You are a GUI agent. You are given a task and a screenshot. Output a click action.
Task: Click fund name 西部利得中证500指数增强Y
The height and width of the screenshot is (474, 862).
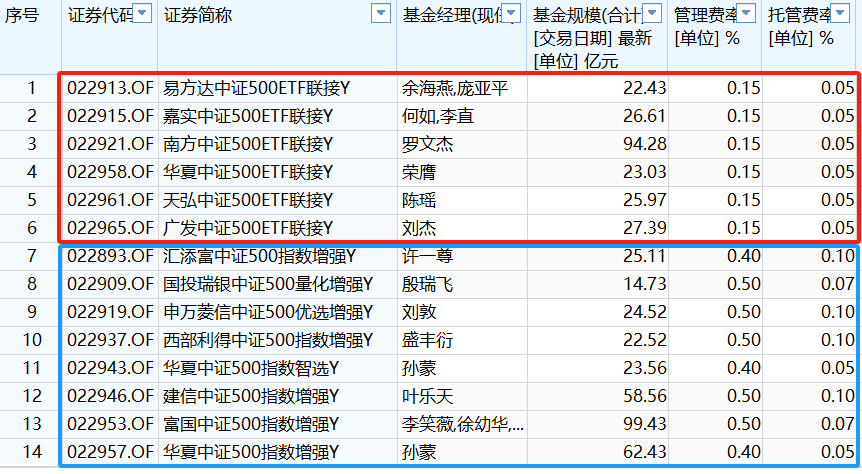(x=268, y=340)
